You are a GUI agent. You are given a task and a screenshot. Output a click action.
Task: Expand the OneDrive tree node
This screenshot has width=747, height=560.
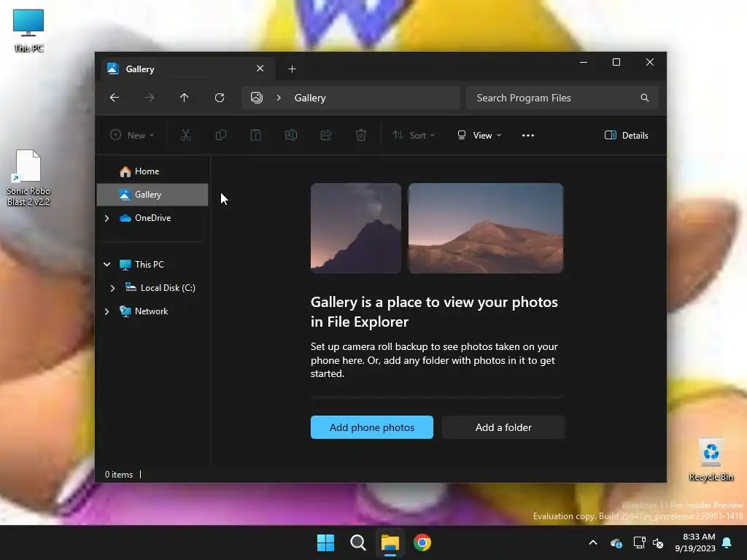(107, 218)
